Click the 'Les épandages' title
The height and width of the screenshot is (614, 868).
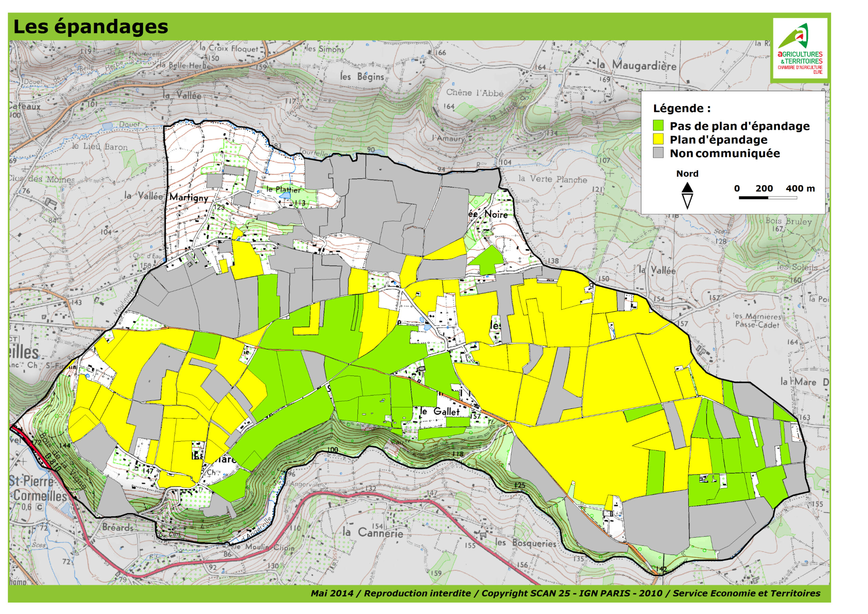(91, 27)
